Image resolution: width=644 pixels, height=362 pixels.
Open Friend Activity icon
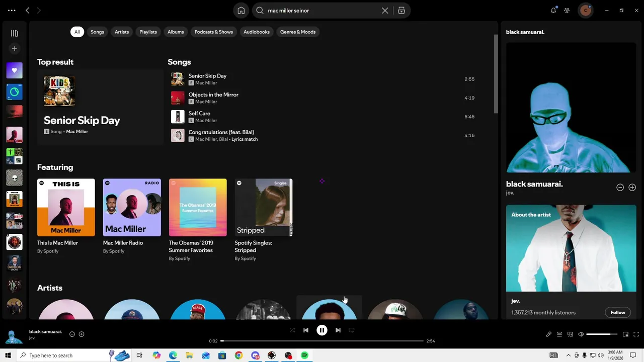(567, 10)
